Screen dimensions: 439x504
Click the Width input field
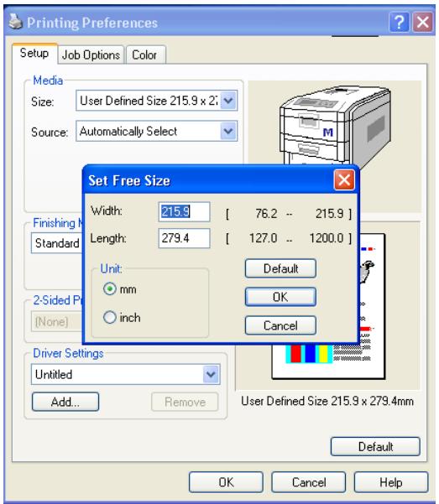coord(184,211)
